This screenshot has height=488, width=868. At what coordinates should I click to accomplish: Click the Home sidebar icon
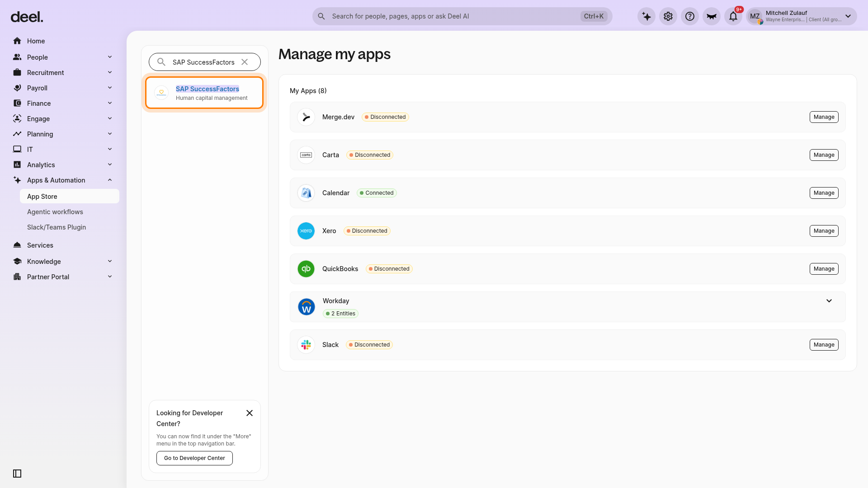(x=17, y=41)
